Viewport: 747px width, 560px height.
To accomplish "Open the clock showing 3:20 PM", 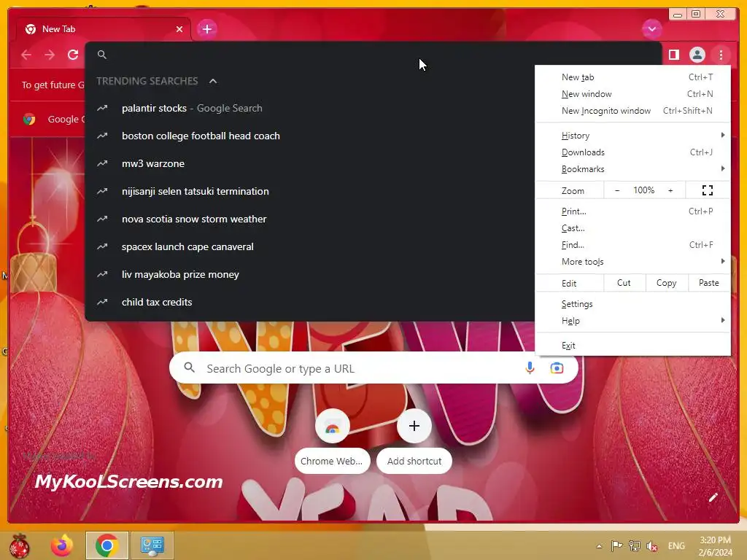I will pyautogui.click(x=716, y=546).
